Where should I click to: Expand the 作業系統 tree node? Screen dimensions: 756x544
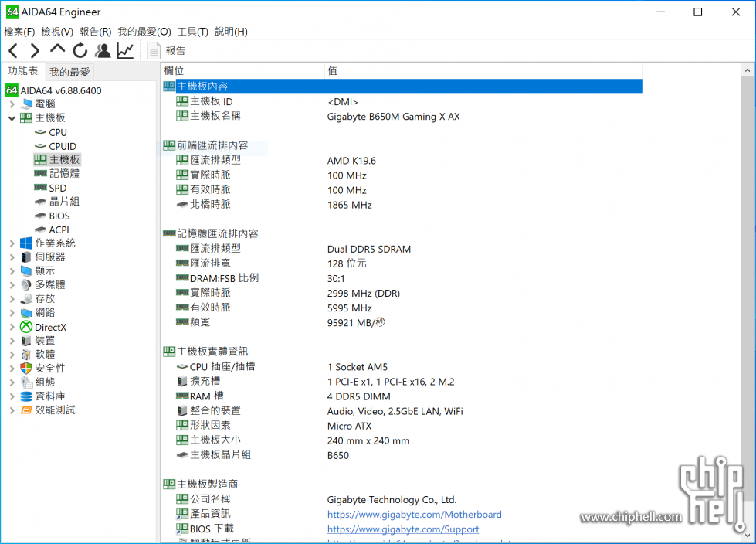pyautogui.click(x=12, y=243)
